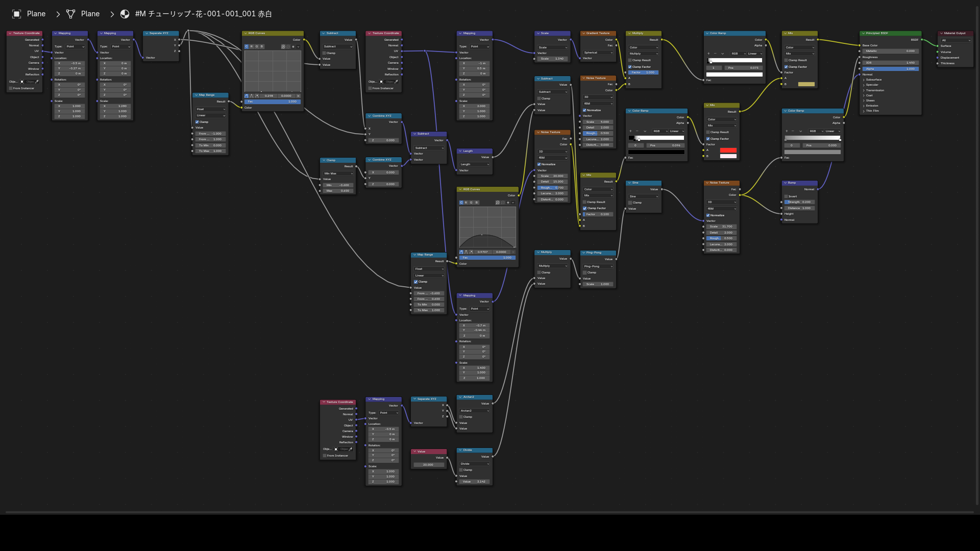This screenshot has width=980, height=551.
Task: Collapse the Principled BSDF node header
Action: pyautogui.click(x=864, y=33)
